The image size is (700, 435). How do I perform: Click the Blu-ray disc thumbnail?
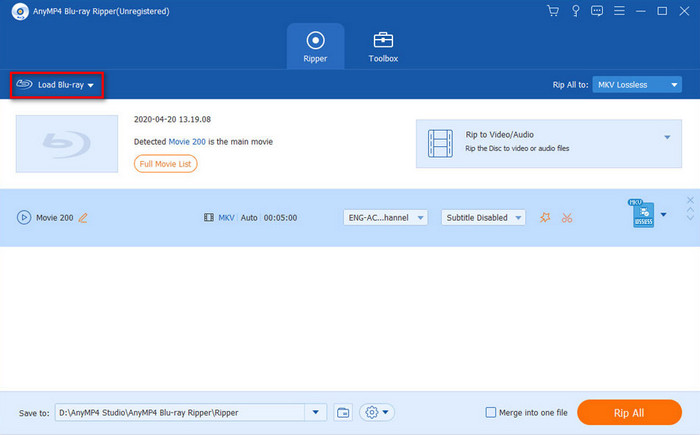pyautogui.click(x=67, y=144)
